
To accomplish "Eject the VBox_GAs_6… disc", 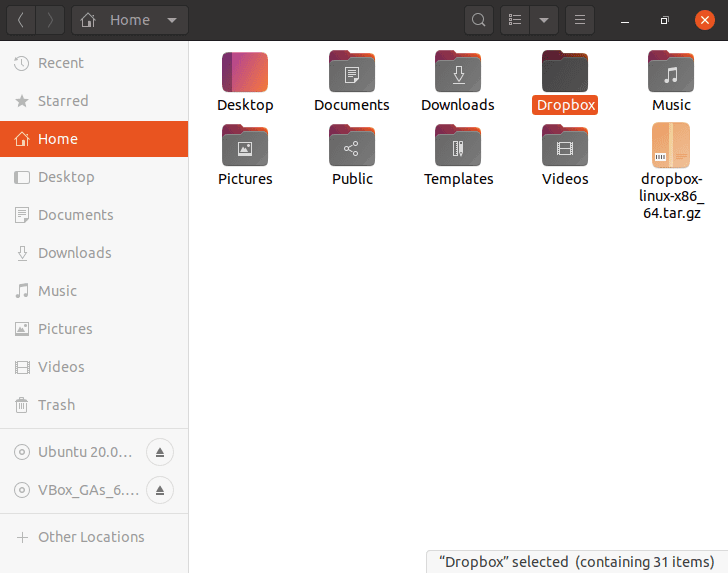I will [160, 490].
